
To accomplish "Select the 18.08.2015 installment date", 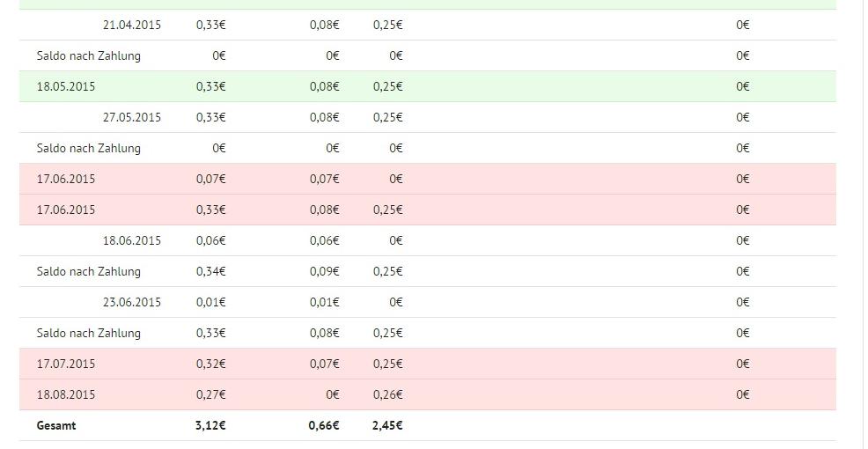I will click(x=66, y=394).
